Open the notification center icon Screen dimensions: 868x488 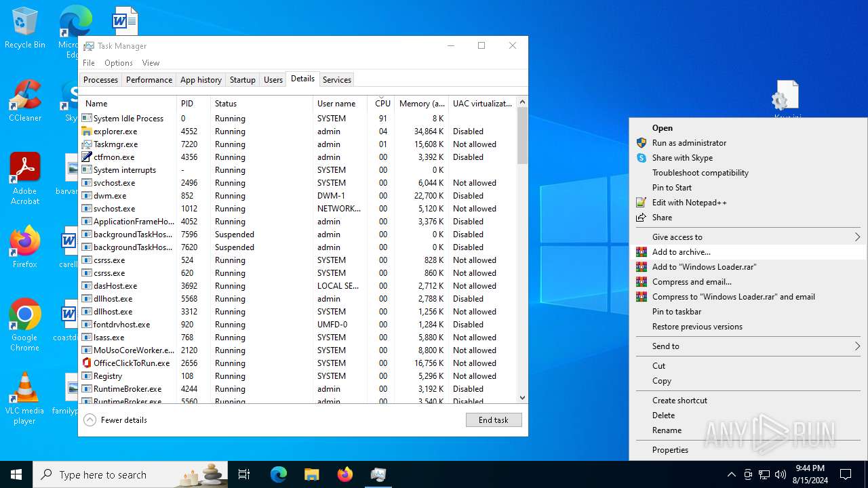(x=846, y=474)
